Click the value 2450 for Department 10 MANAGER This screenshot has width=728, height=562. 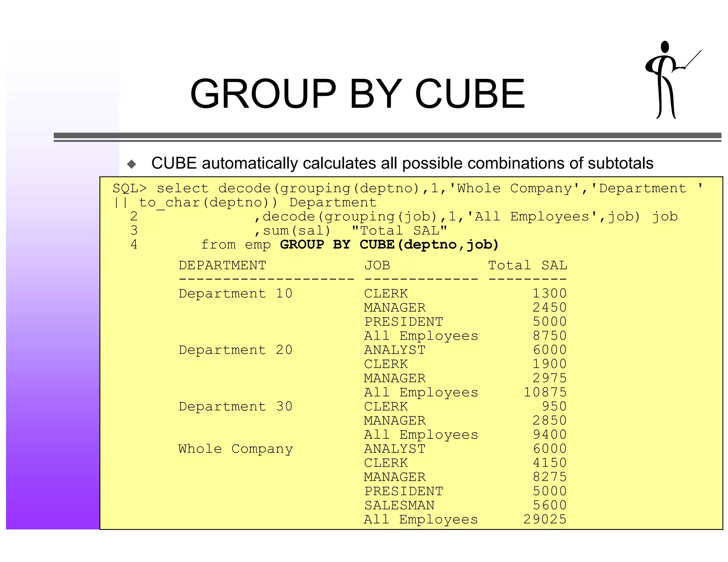549,308
